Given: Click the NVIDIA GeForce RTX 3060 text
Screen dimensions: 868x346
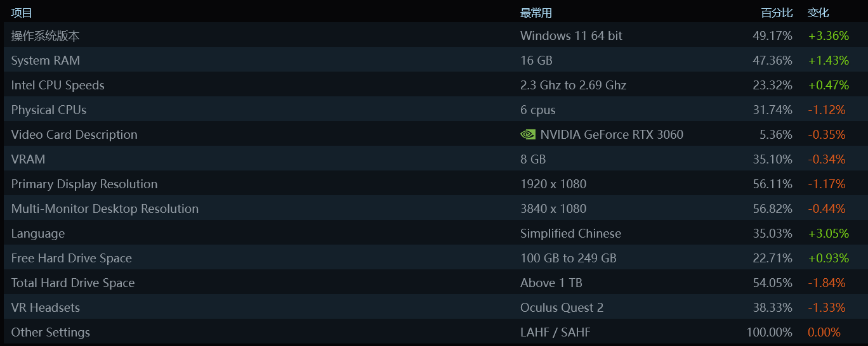Looking at the screenshot, I should pos(612,134).
